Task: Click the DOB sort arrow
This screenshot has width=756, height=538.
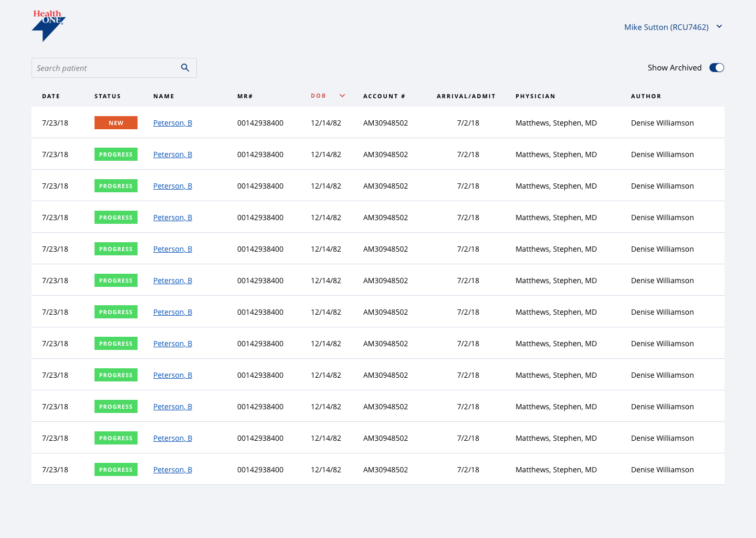Action: (x=342, y=96)
